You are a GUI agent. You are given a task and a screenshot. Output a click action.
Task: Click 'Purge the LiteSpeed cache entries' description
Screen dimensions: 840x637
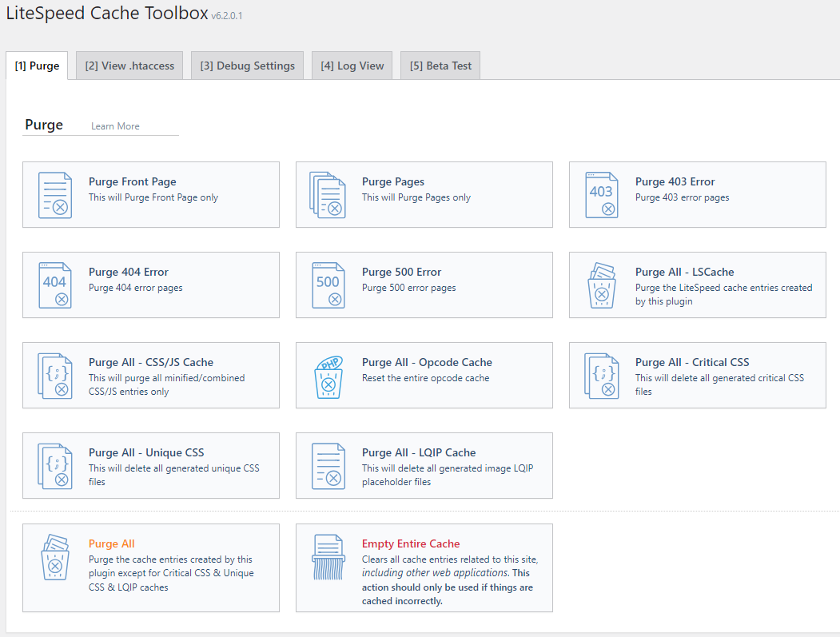724,295
